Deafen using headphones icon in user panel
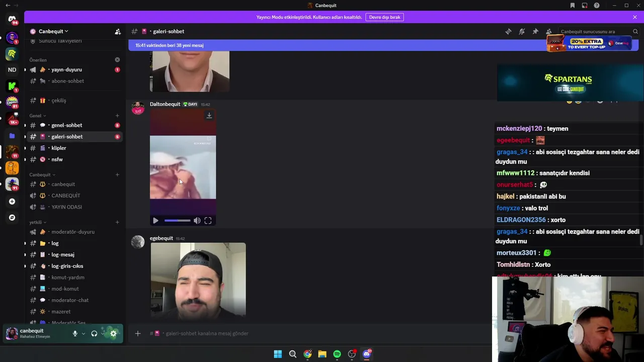This screenshot has height=362, width=644. pyautogui.click(x=94, y=333)
